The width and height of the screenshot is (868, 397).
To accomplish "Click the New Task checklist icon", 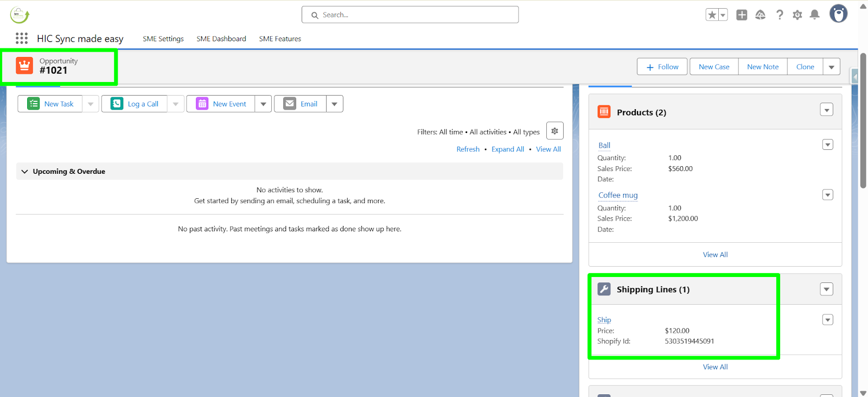I will coord(34,104).
